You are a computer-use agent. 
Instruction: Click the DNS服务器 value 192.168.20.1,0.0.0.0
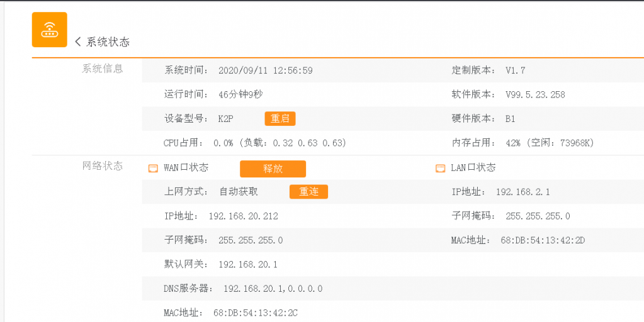273,289
